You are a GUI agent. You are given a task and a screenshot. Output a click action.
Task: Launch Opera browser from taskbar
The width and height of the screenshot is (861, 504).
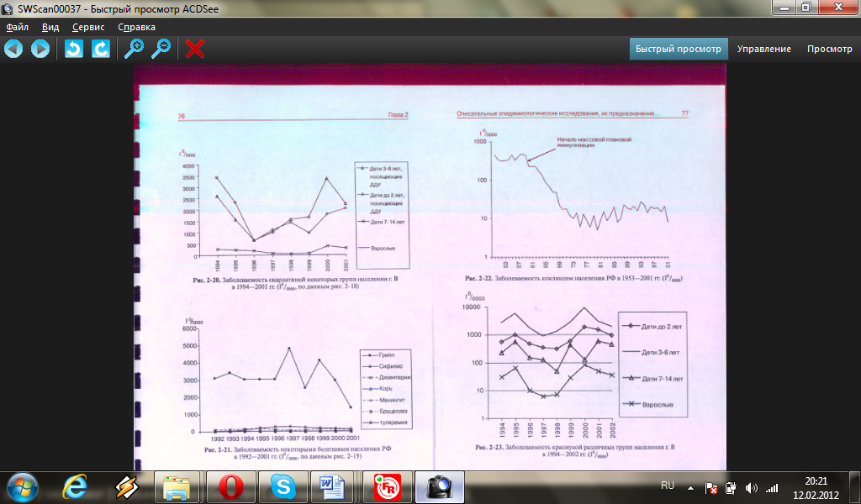click(x=230, y=487)
